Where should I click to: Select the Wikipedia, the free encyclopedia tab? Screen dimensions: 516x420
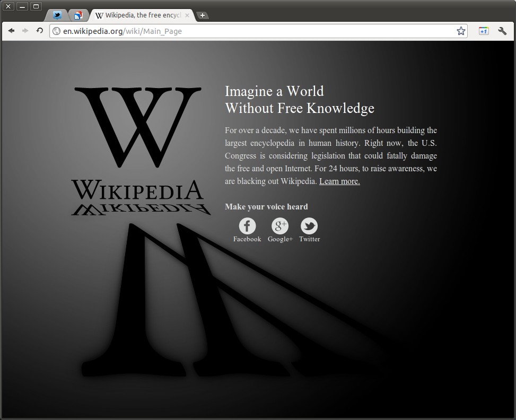point(142,15)
